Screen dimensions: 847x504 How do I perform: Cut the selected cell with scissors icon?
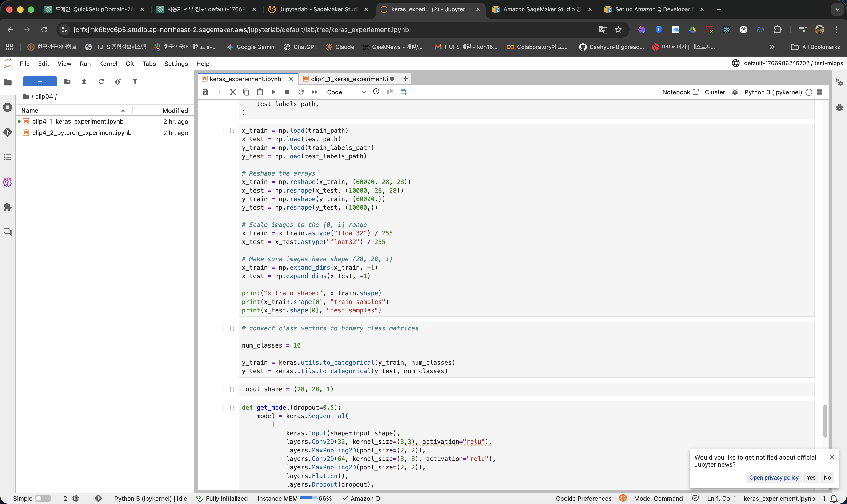(x=232, y=92)
